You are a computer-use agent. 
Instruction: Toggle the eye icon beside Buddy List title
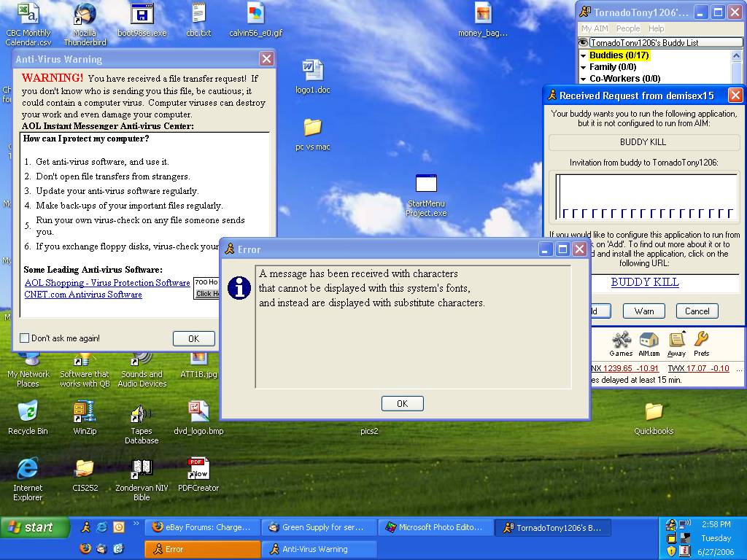pos(584,43)
